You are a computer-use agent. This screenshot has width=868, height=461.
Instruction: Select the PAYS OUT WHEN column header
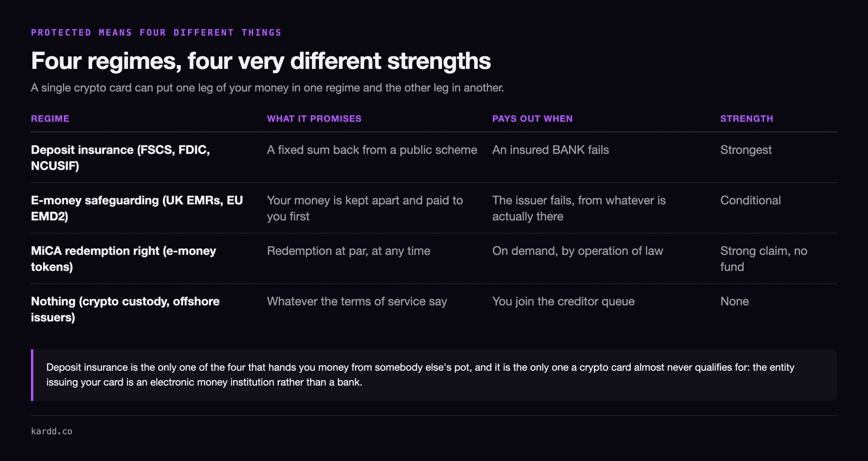tap(532, 118)
